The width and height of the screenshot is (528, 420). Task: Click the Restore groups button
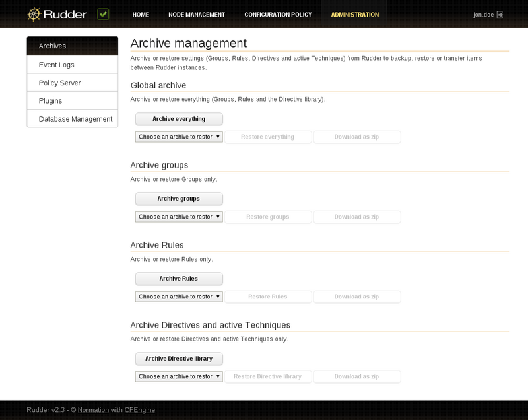[x=268, y=217]
